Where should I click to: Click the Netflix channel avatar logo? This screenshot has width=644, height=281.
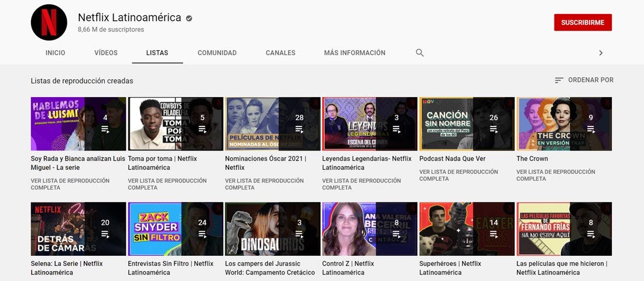[49, 23]
